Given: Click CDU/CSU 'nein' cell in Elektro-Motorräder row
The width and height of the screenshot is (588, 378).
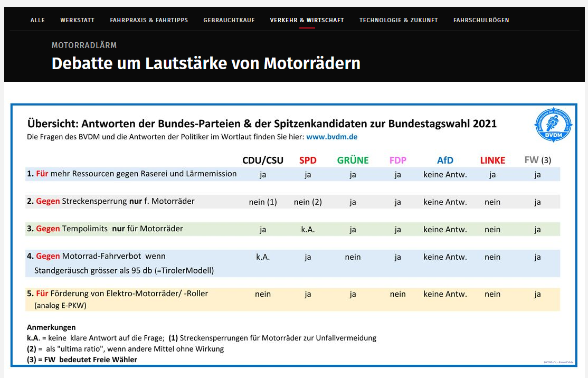Looking at the screenshot, I should tap(263, 295).
